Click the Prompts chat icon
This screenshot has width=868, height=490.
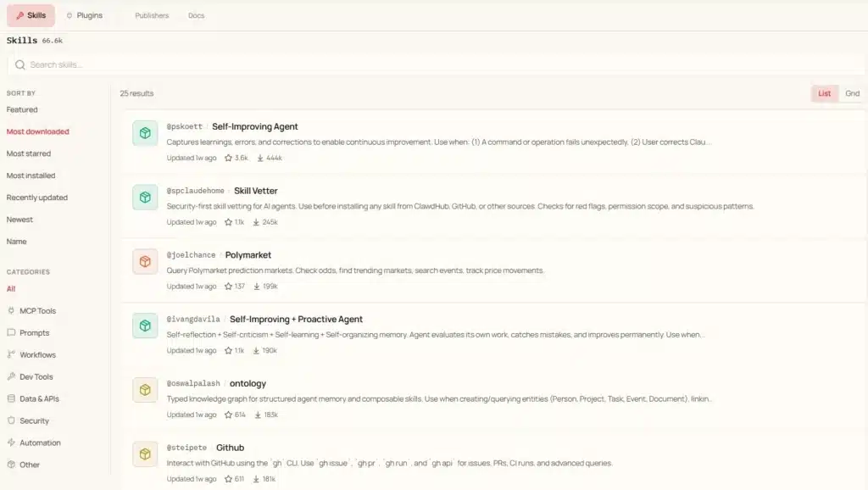tap(11, 332)
